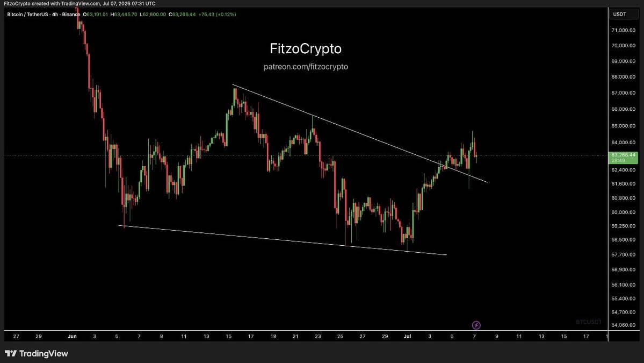Click the 54,060.00 price axis label
Screen dimensions: 644x363
pos(624,325)
